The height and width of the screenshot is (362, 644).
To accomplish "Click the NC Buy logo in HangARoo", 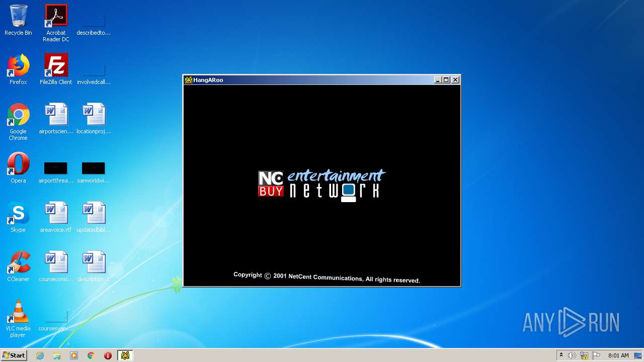I will pos(271,184).
